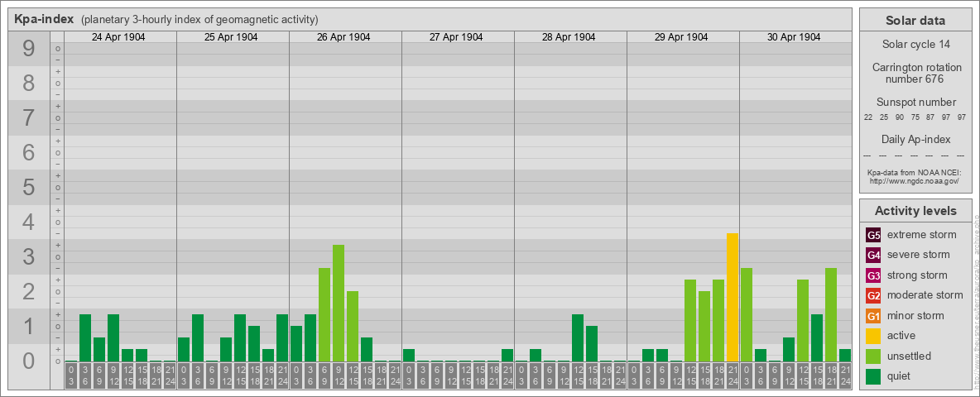The height and width of the screenshot is (397, 980).
Task: Click the G3 strong storm badge
Action: click(874, 275)
